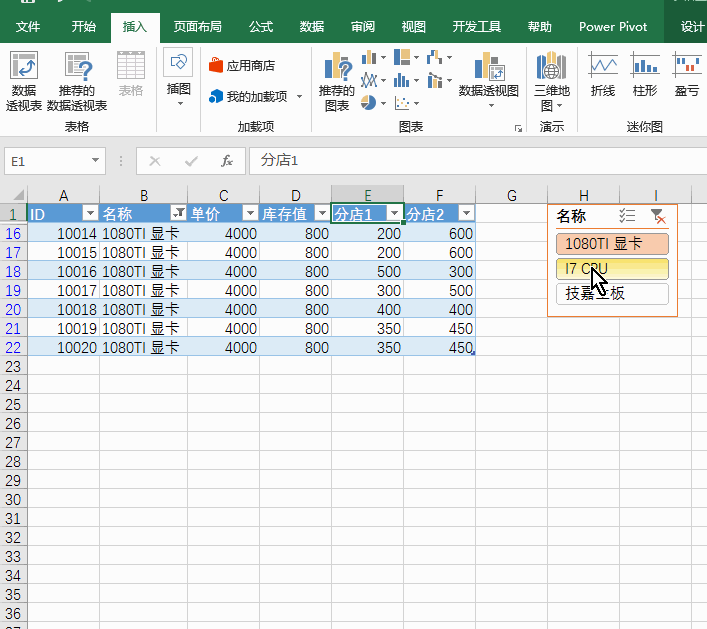Click the insert function fx button
The image size is (707, 629).
click(x=227, y=161)
